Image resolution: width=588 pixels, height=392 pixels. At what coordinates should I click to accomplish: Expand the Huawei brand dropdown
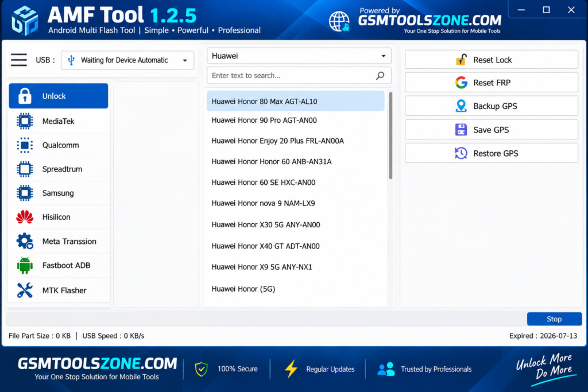tap(383, 56)
